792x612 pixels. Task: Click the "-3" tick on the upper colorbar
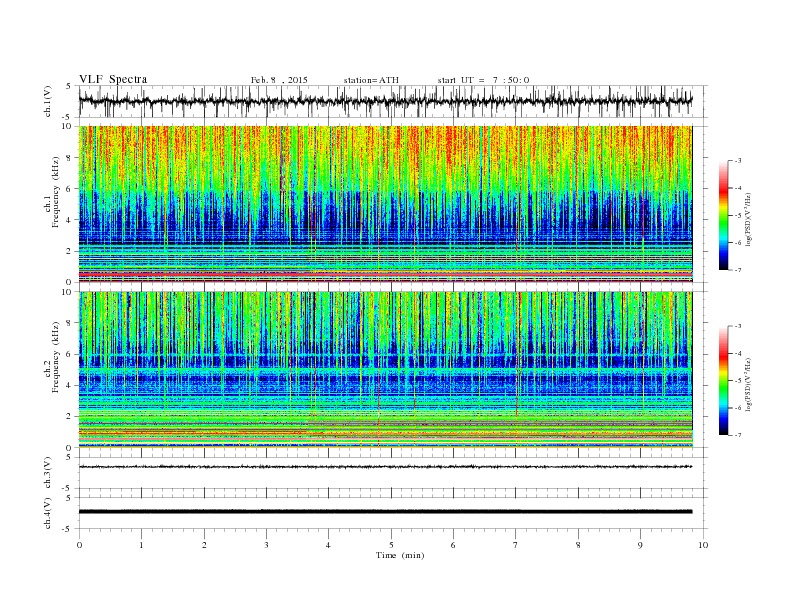tap(738, 161)
